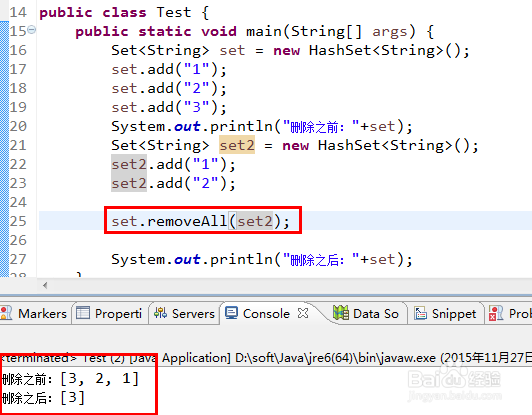Open the Servers tab

click(185, 313)
